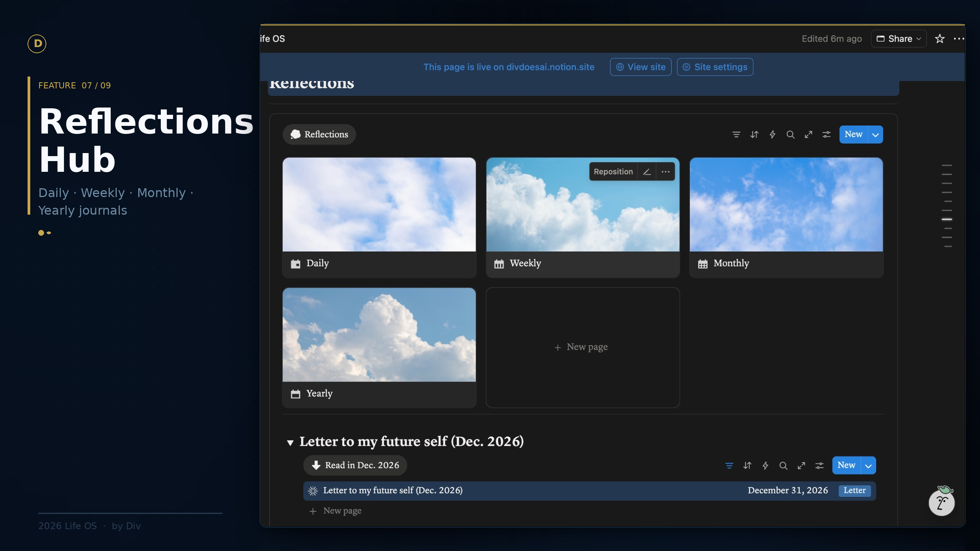Open the page options menu with the ellipsis

[x=959, y=39]
